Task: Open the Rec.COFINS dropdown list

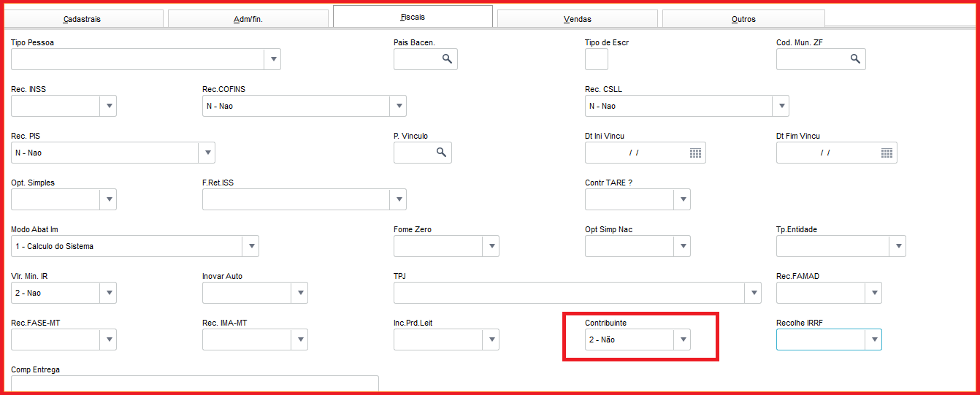Action: coord(398,106)
